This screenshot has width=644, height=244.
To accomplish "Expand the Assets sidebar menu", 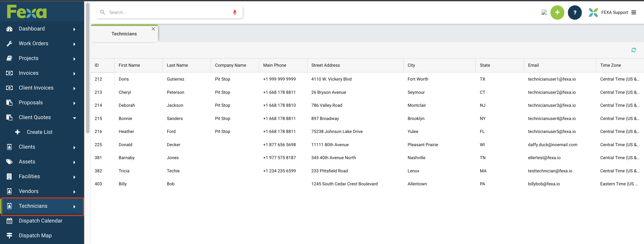I will pos(74,162).
